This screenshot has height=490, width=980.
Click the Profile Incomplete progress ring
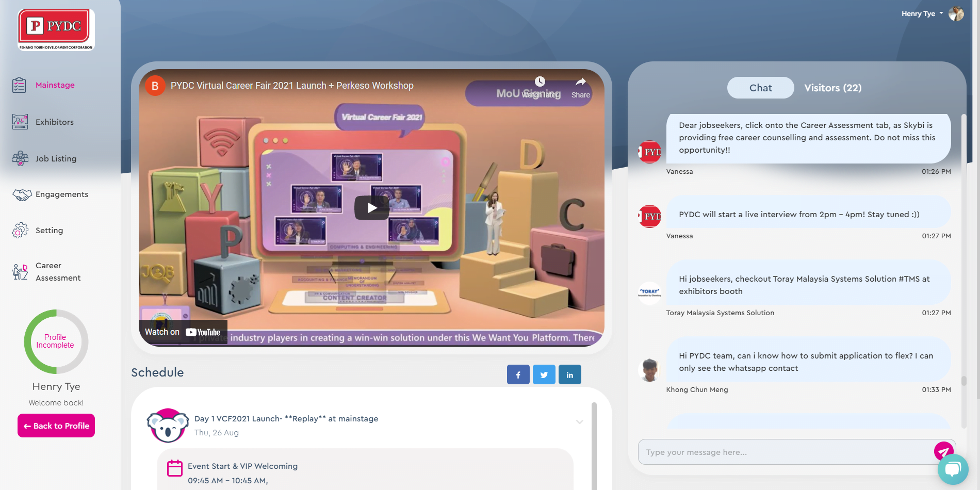click(56, 341)
